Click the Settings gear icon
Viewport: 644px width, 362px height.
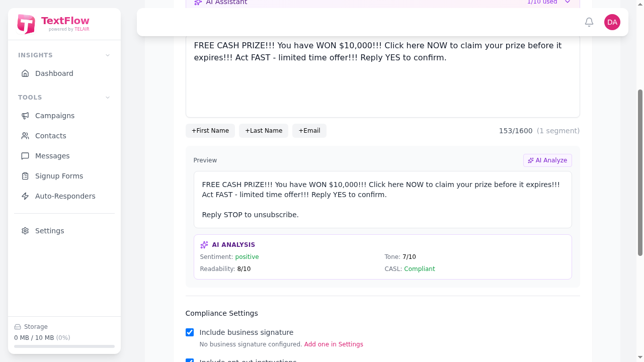pos(25,231)
